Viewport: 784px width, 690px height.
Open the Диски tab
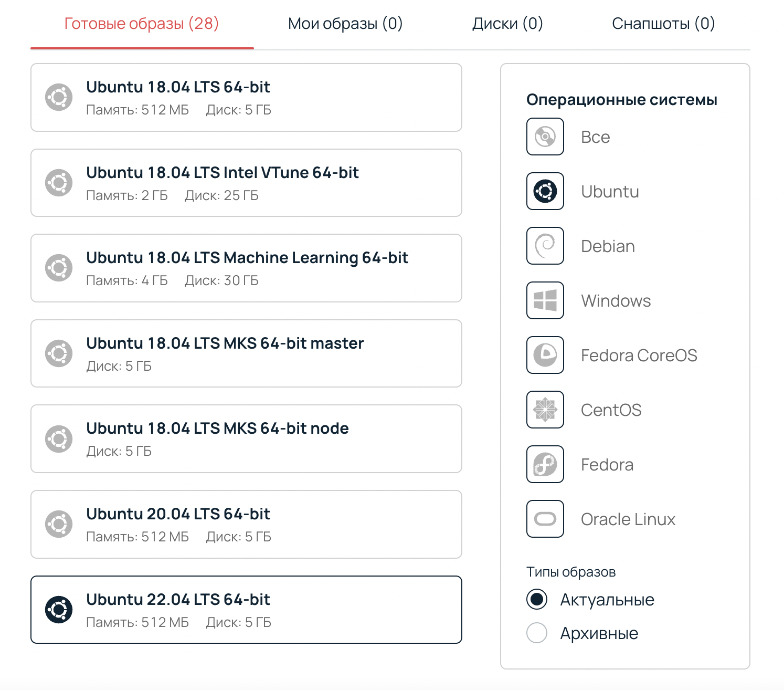(x=507, y=24)
